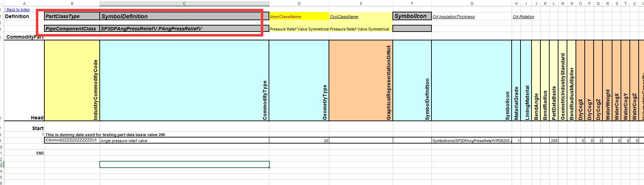
Task: Select column G header
Action: coord(472,4)
